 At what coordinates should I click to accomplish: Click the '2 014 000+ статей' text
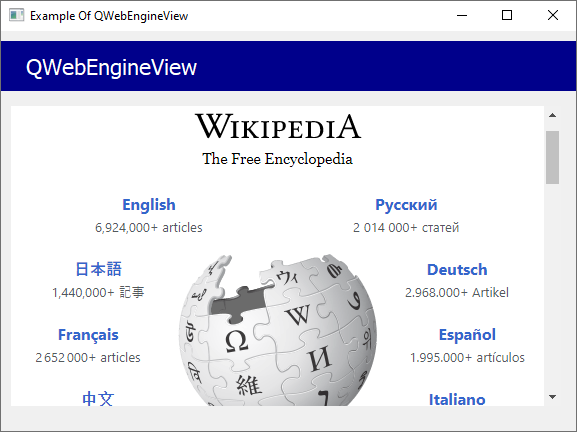coord(406,228)
